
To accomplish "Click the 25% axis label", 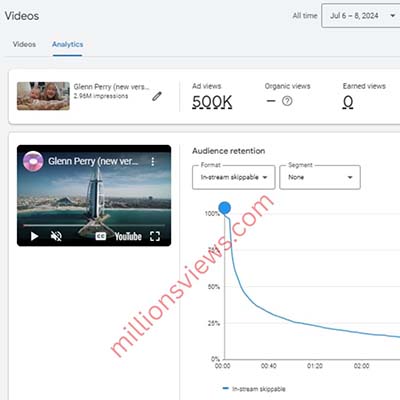I will (214, 323).
